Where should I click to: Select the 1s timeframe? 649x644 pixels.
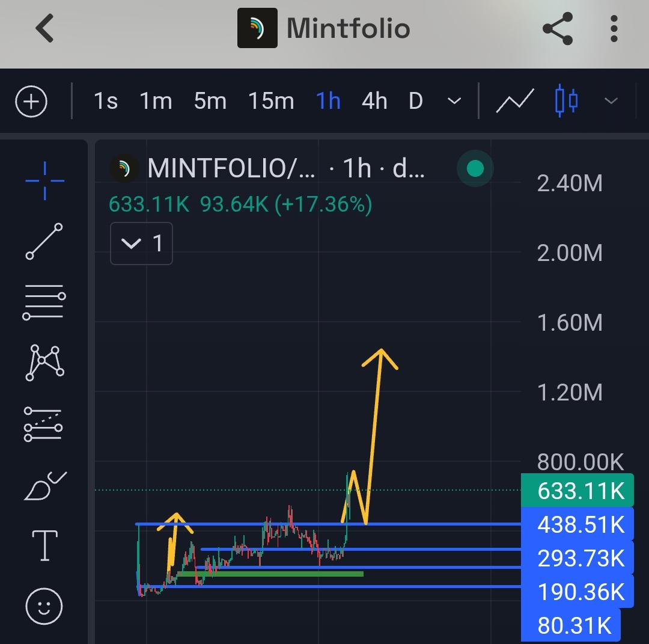[x=106, y=101]
